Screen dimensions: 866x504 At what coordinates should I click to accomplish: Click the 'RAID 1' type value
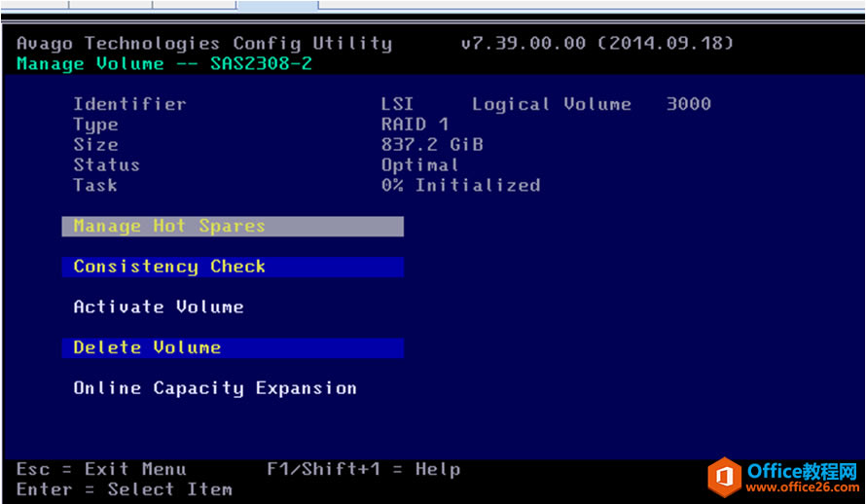click(x=415, y=125)
